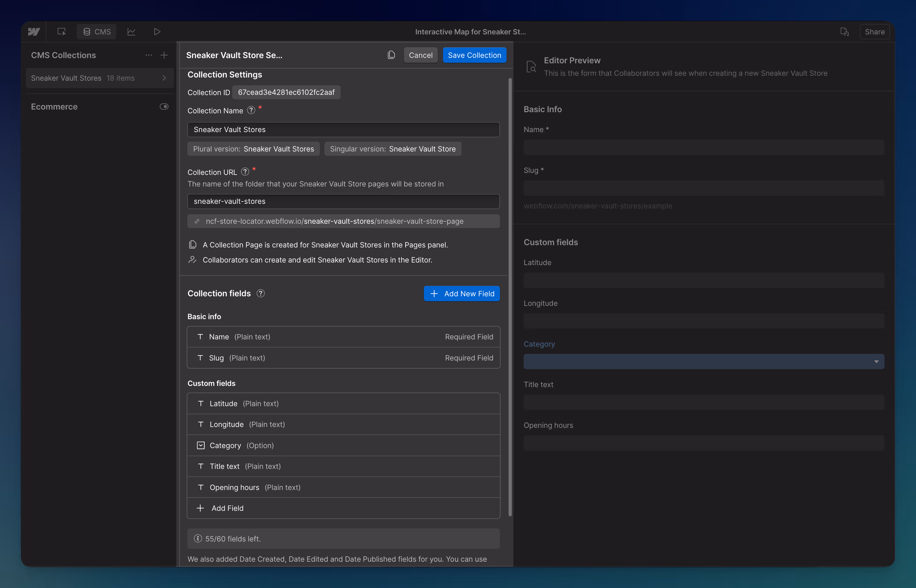Image resolution: width=916 pixels, height=588 pixels.
Task: Click Plural version Sneaker Vault Stores tag
Action: click(x=254, y=149)
